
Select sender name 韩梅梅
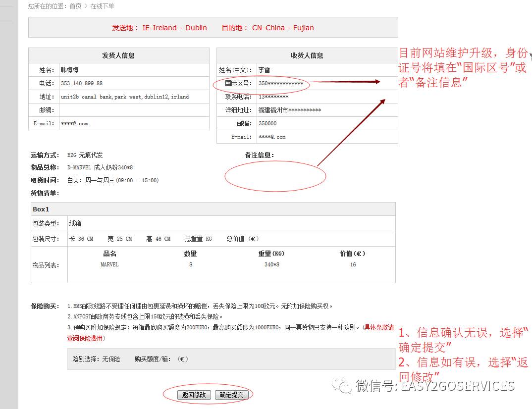click(x=69, y=70)
